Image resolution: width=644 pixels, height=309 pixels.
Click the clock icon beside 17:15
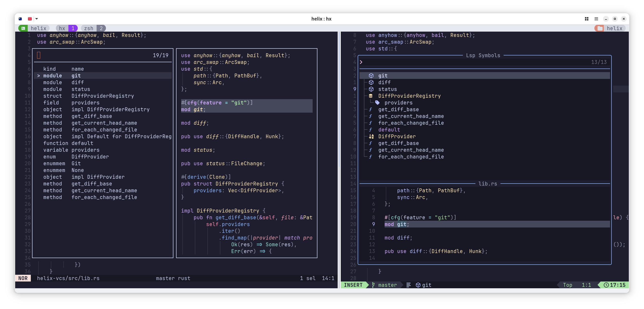(x=606, y=285)
